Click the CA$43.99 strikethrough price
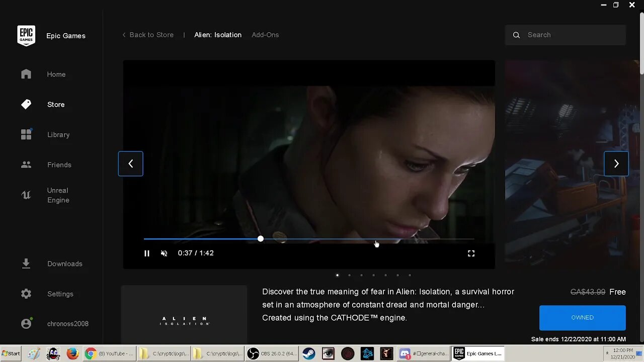 tap(588, 292)
